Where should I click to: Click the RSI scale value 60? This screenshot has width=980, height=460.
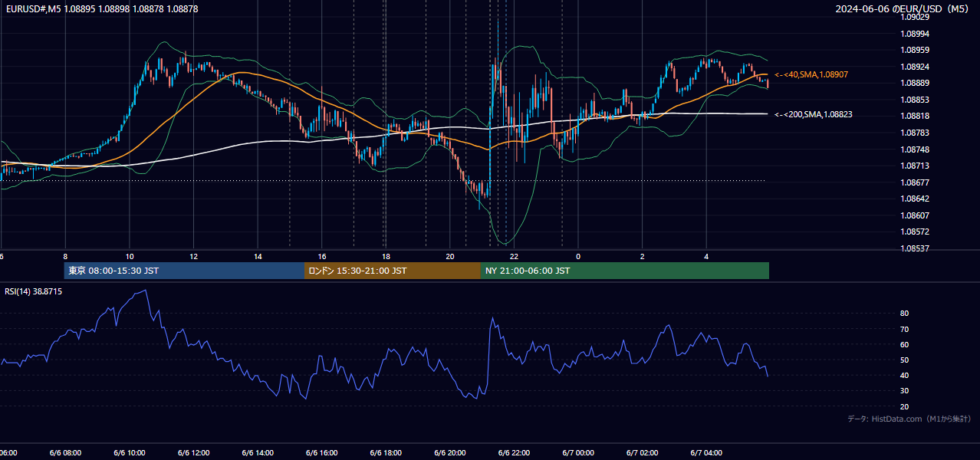click(x=904, y=345)
